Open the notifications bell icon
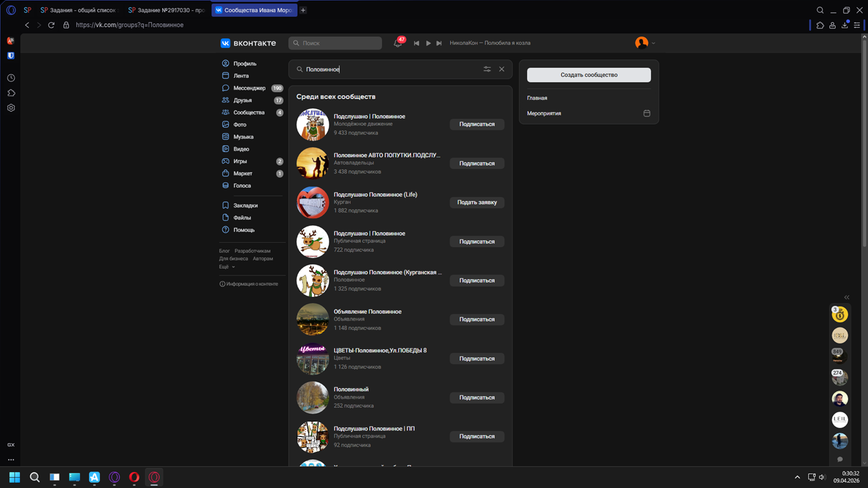868x488 pixels. (x=398, y=43)
